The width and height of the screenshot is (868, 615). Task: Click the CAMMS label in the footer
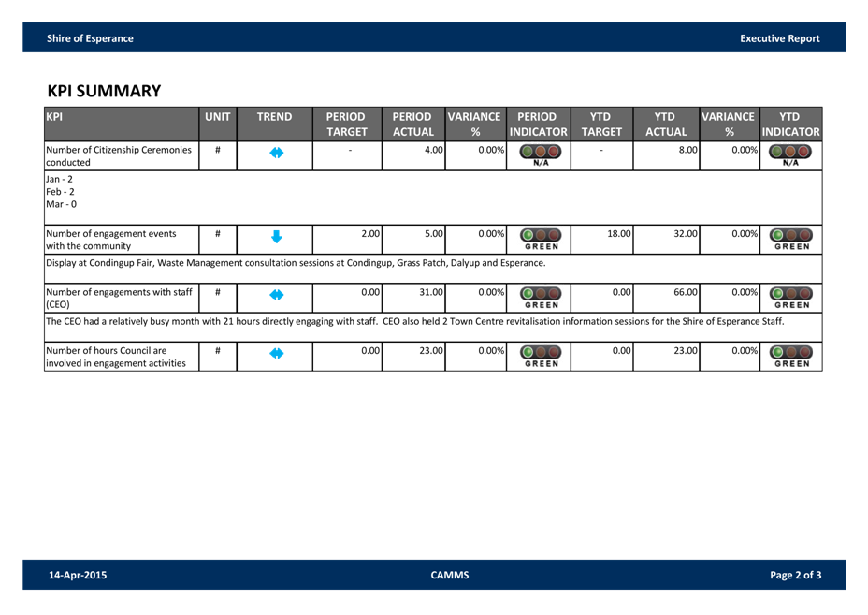(449, 575)
